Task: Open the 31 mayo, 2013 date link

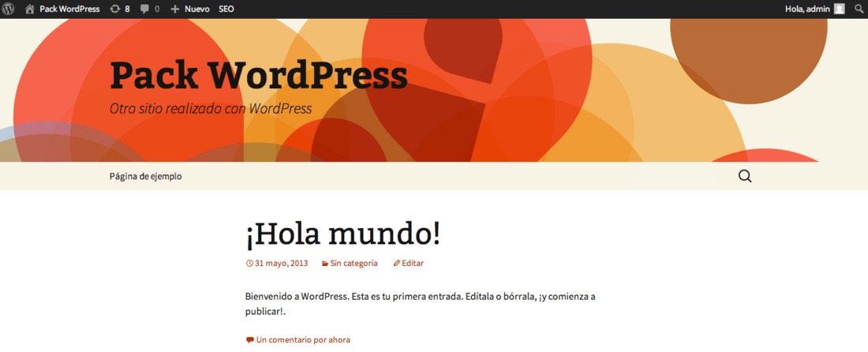Action: coord(281,264)
